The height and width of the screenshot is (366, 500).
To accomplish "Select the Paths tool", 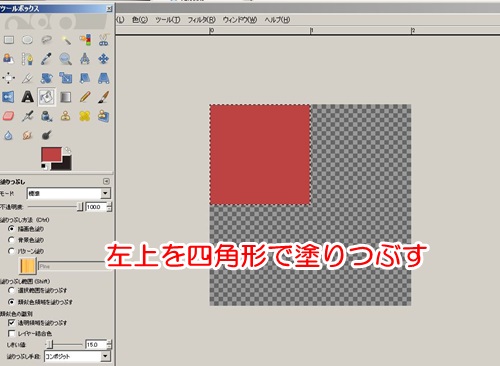I will 27,59.
